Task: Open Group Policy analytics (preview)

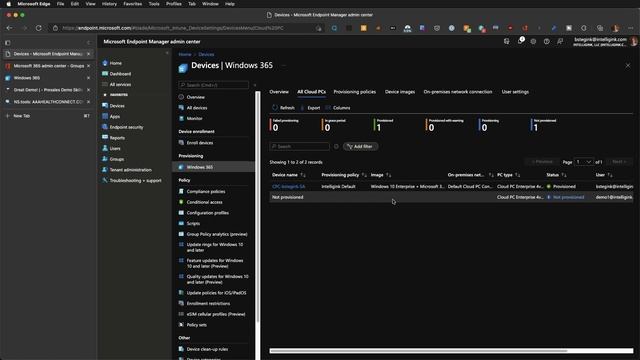Action: click(x=217, y=234)
